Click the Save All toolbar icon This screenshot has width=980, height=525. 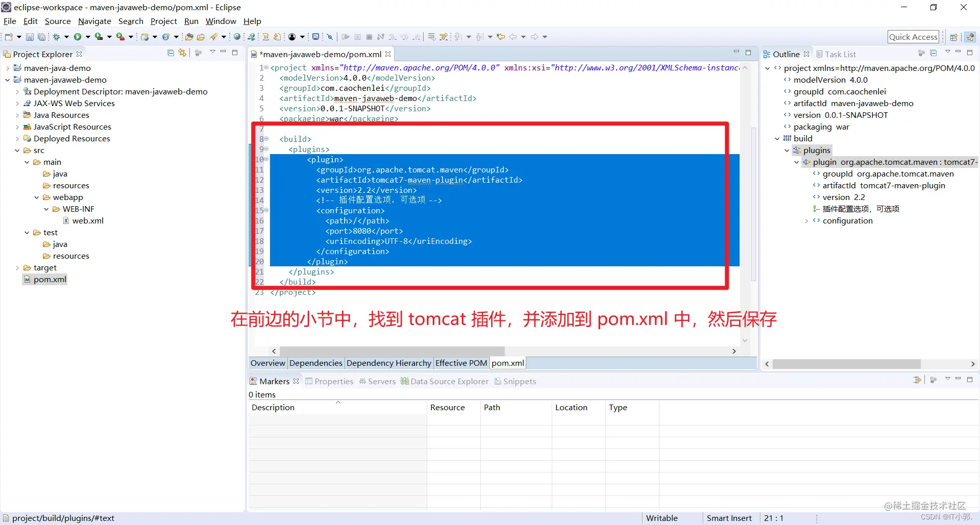(41, 37)
